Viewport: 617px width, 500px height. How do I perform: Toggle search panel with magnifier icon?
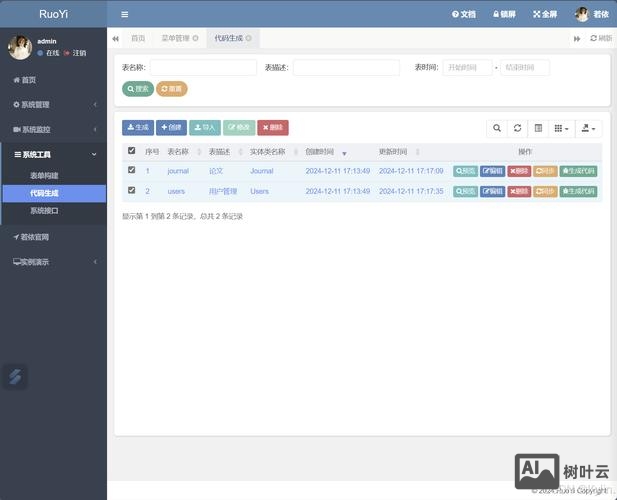point(497,128)
